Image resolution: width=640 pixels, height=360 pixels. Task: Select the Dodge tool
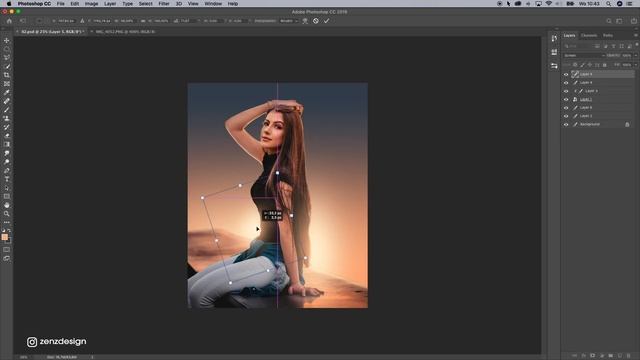tap(7, 162)
